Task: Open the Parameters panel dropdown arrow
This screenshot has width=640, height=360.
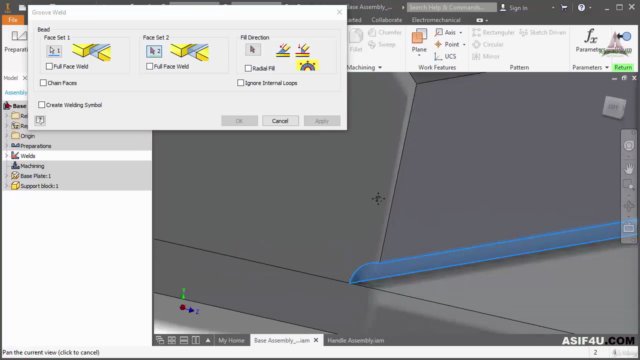Action: [x=607, y=67]
